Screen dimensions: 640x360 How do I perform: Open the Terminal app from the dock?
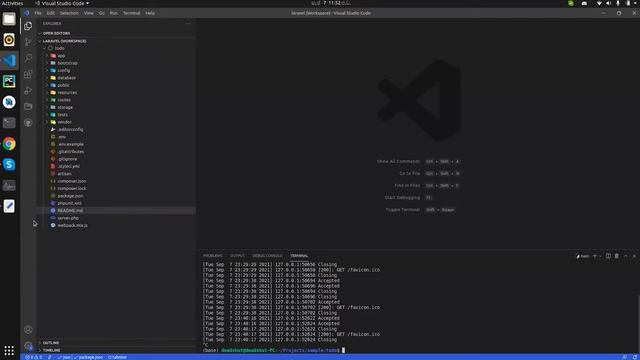click(x=9, y=123)
